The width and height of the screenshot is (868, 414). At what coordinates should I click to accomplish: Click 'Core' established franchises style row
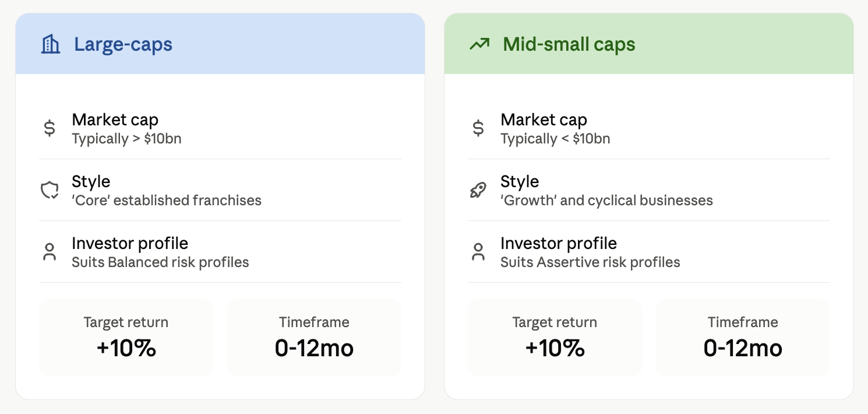tap(220, 190)
